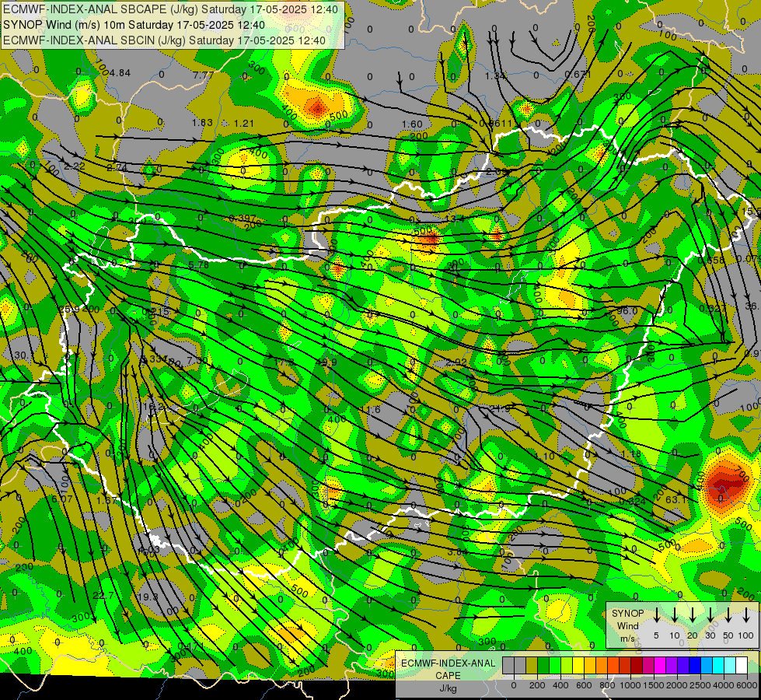This screenshot has height=700, width=761.
Task: Click the 1000 label on the CAPE scale
Action: pyautogui.click(x=630, y=685)
